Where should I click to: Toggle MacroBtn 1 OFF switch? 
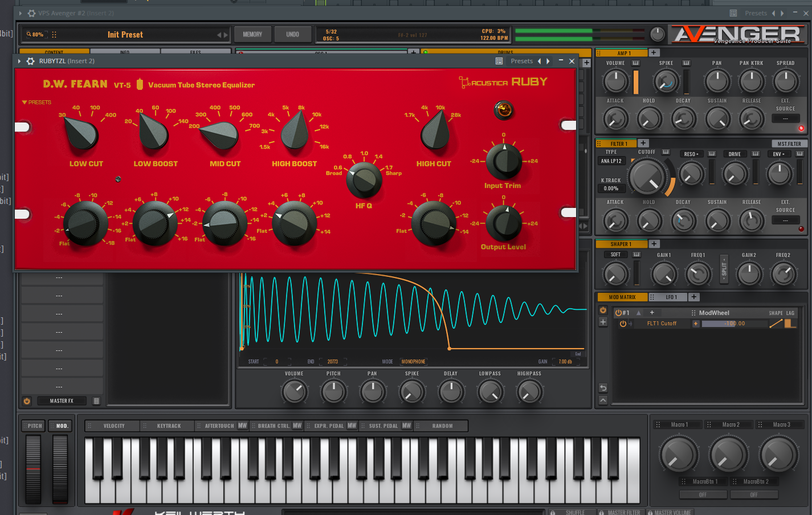(703, 494)
